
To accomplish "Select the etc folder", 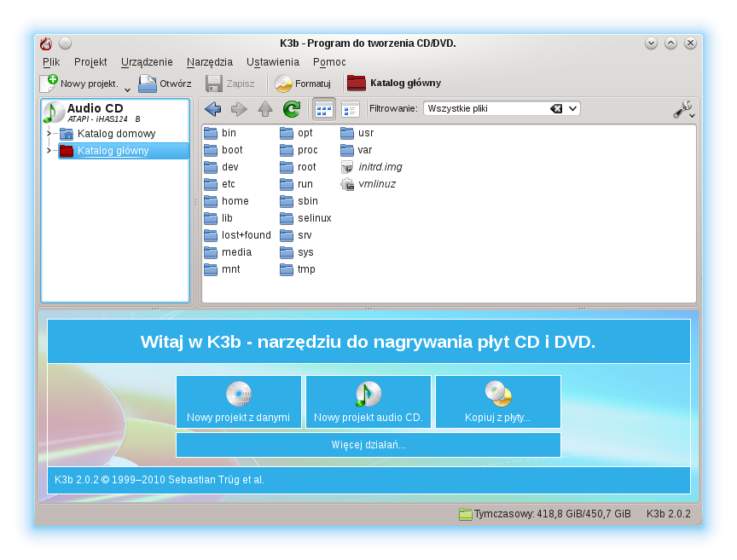I will click(219, 184).
